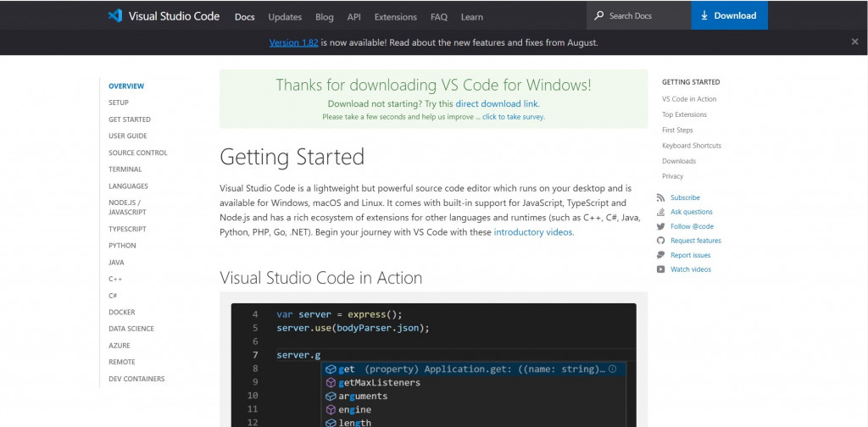Open C++ section in sidebar

(x=115, y=279)
